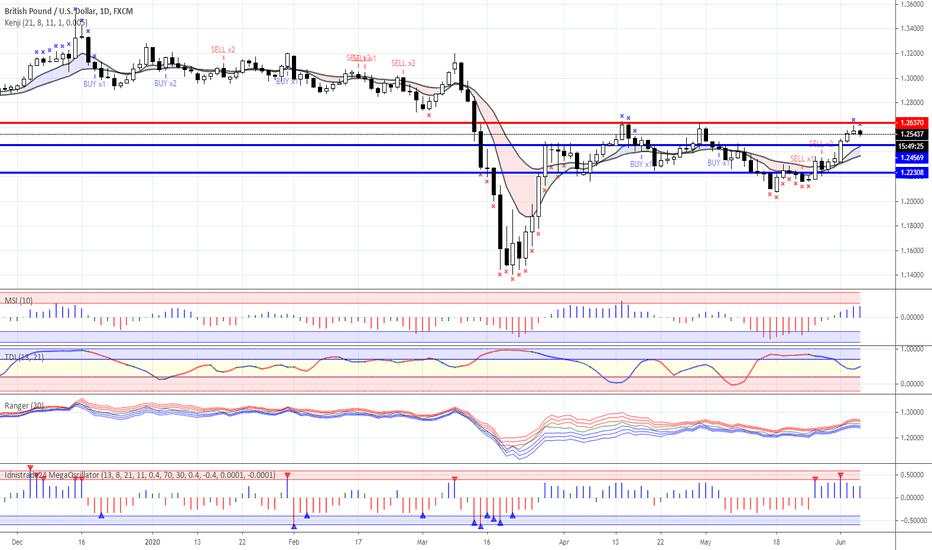This screenshot has height=550, width=932.
Task: Click red down-triangle marker above Feb in MegaOscillator
Action: 287,475
